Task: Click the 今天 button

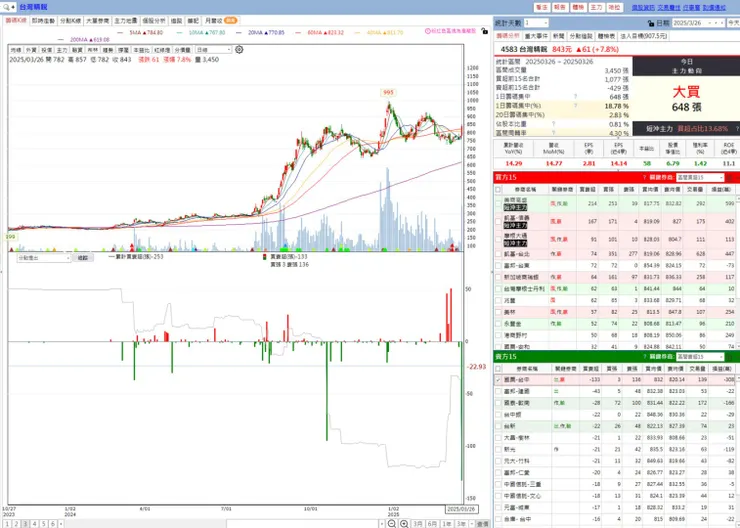Action: pyautogui.click(x=733, y=23)
